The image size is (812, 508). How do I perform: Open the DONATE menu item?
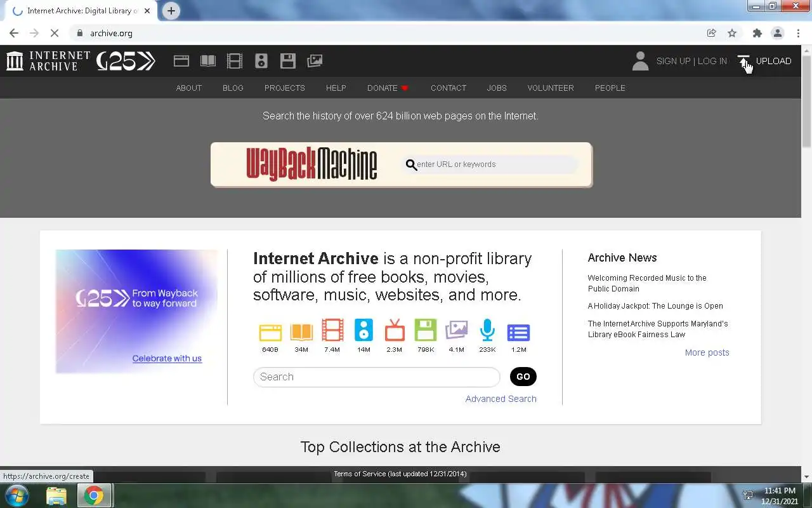(388, 88)
